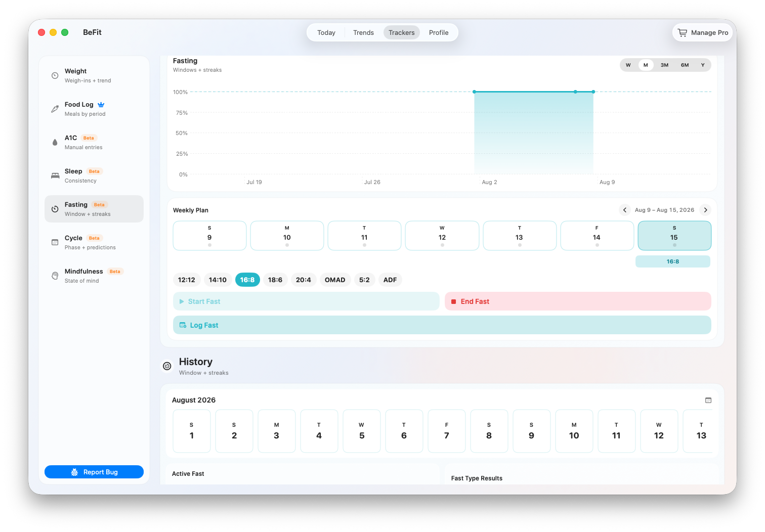Select the 18:6 fasting plan
765x532 pixels.
tap(275, 280)
